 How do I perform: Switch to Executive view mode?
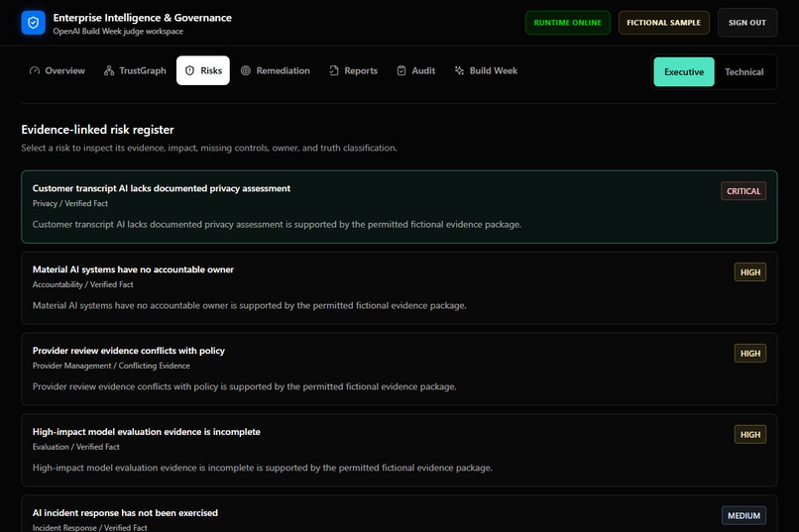(684, 71)
